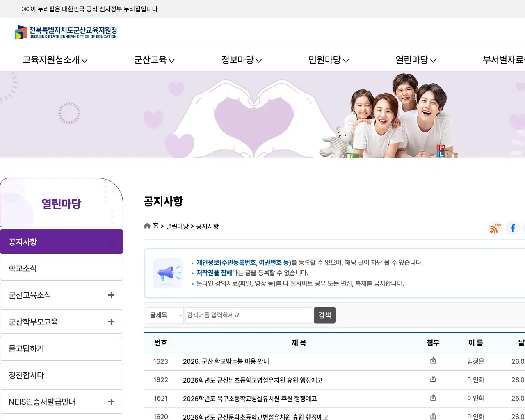Open the 정보마당 navigation menu
This screenshot has height=420, width=525.
pos(241,59)
